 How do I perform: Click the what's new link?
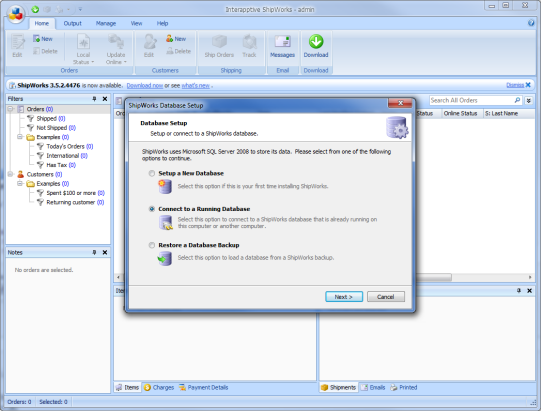(x=196, y=86)
